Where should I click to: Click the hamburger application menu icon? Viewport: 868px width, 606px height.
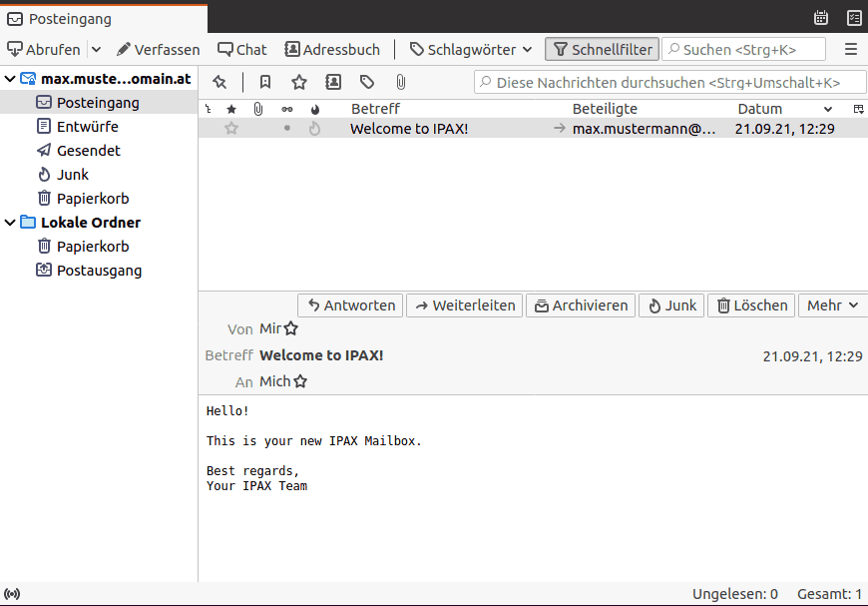[851, 49]
